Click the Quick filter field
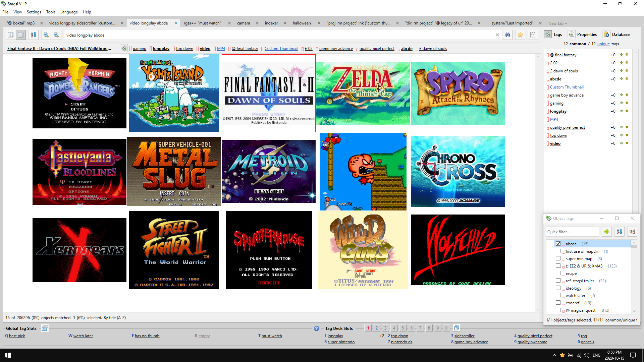Screen dimensions: 644x362 (572, 232)
